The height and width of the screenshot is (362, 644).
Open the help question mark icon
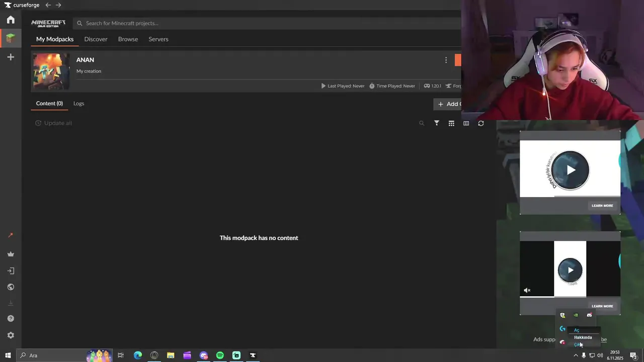pos(11,319)
